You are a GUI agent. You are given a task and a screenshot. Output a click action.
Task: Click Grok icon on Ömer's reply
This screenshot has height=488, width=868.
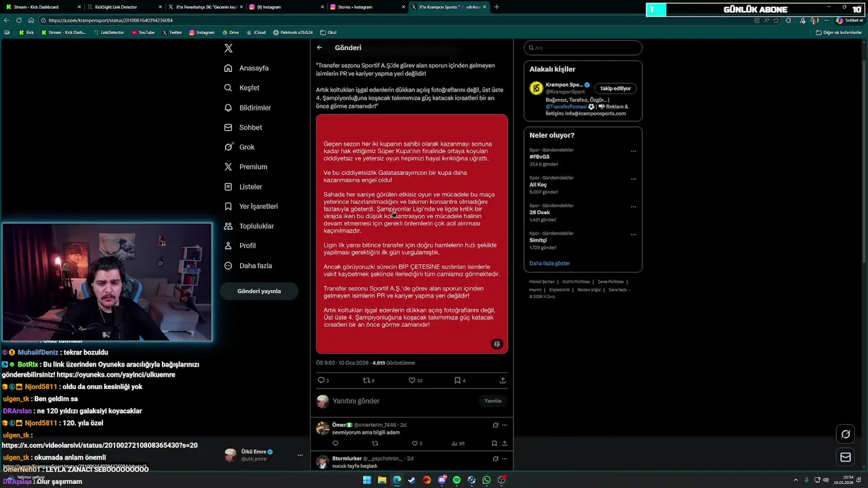click(x=496, y=425)
